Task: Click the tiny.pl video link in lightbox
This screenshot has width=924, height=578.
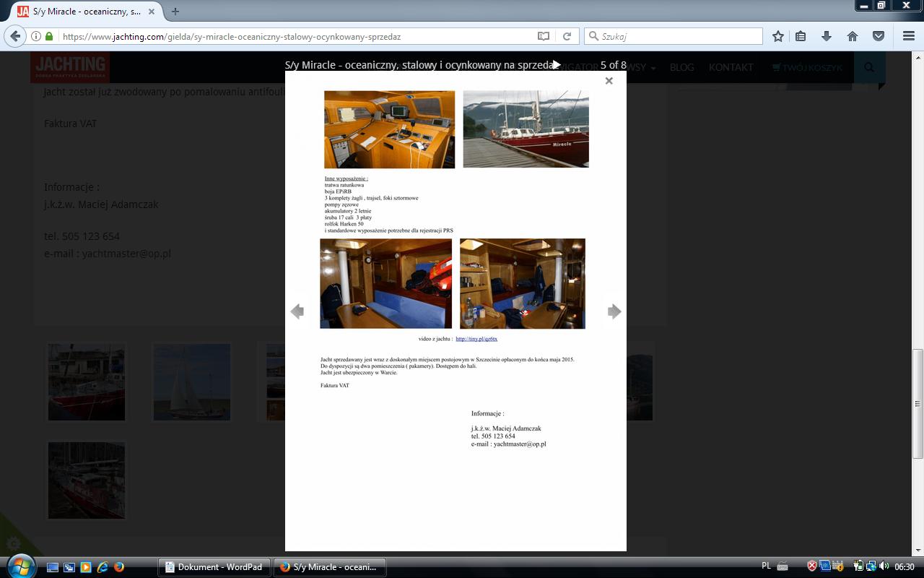Action: (476, 339)
